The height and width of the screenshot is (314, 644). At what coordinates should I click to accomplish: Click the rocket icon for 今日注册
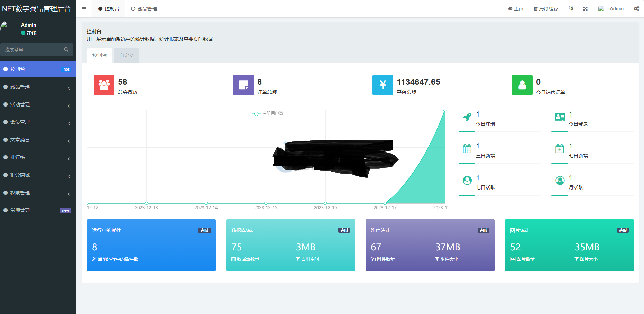tap(467, 117)
